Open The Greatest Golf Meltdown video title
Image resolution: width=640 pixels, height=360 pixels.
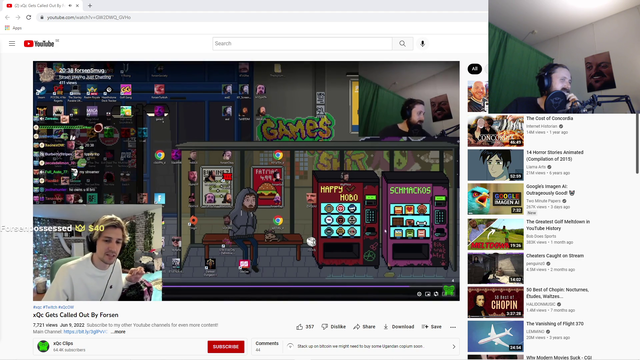[x=558, y=225]
